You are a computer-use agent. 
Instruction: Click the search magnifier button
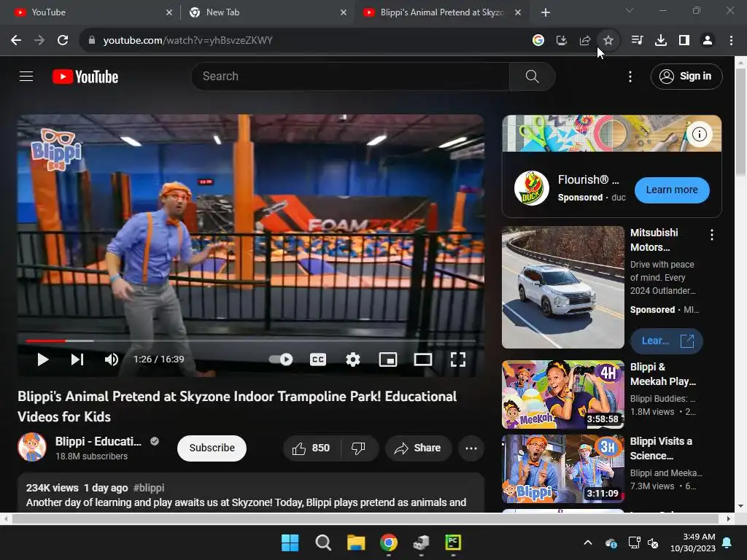(x=532, y=76)
